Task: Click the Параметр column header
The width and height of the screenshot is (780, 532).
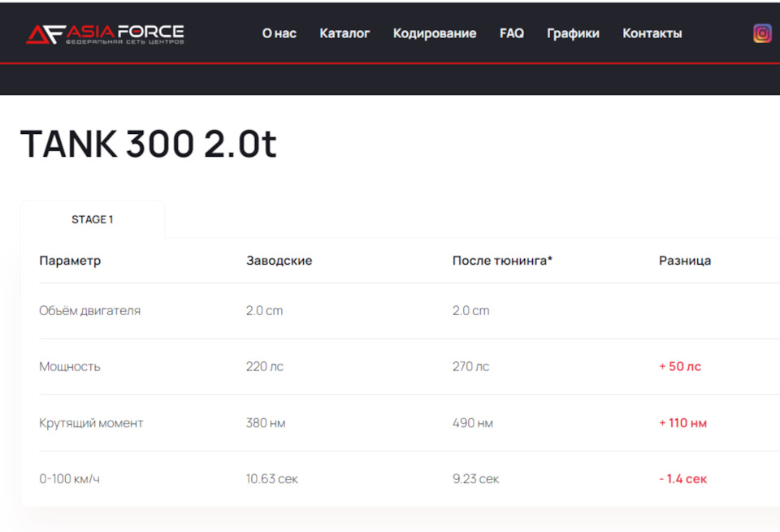Action: (x=70, y=261)
